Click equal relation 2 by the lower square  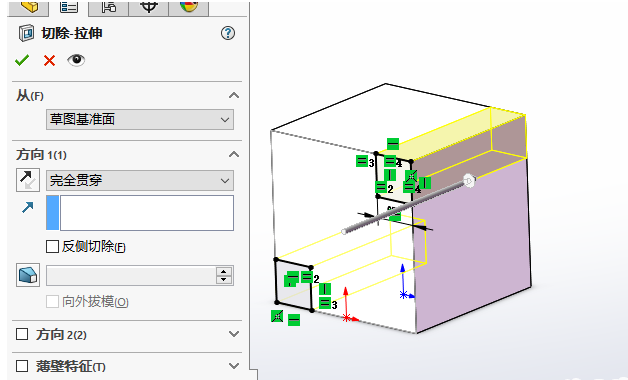tap(307, 277)
